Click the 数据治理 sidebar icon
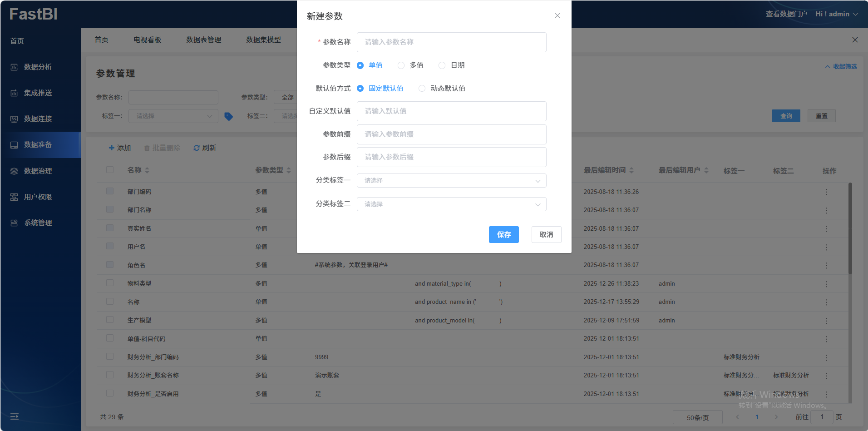 click(14, 171)
